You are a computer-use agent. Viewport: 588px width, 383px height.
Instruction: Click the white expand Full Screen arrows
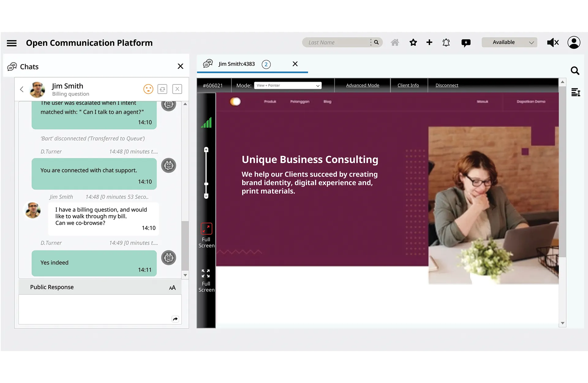[x=206, y=273]
